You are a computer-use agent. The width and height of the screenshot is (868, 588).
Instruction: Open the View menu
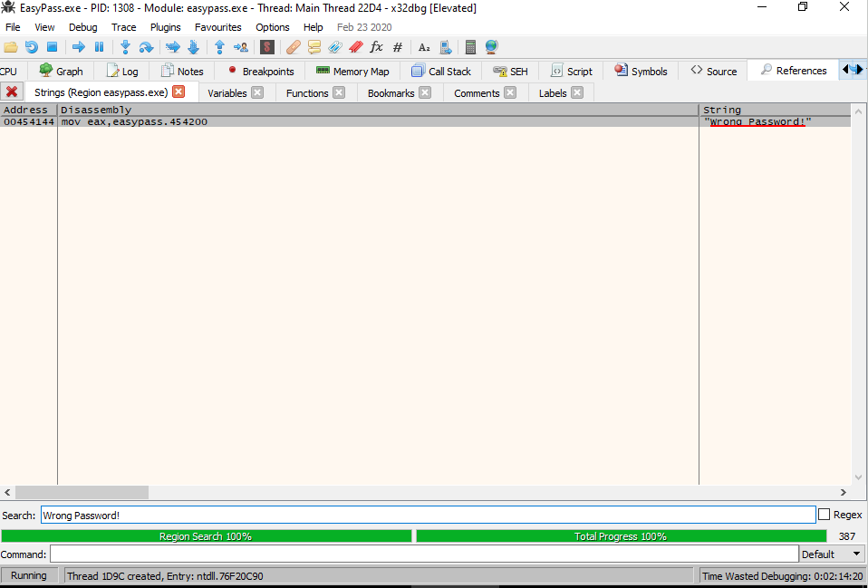click(44, 27)
